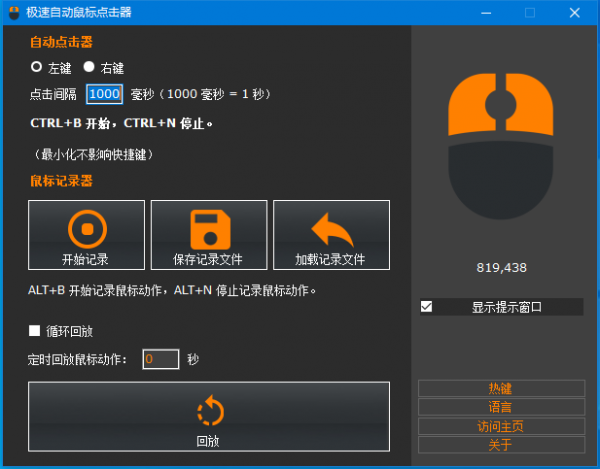
Task: Select the 右键 radio button
Action: (x=89, y=67)
